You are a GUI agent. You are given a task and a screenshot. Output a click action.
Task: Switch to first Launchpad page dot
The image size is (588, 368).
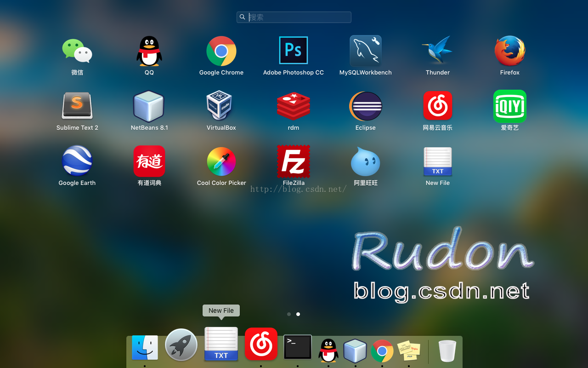pos(289,314)
